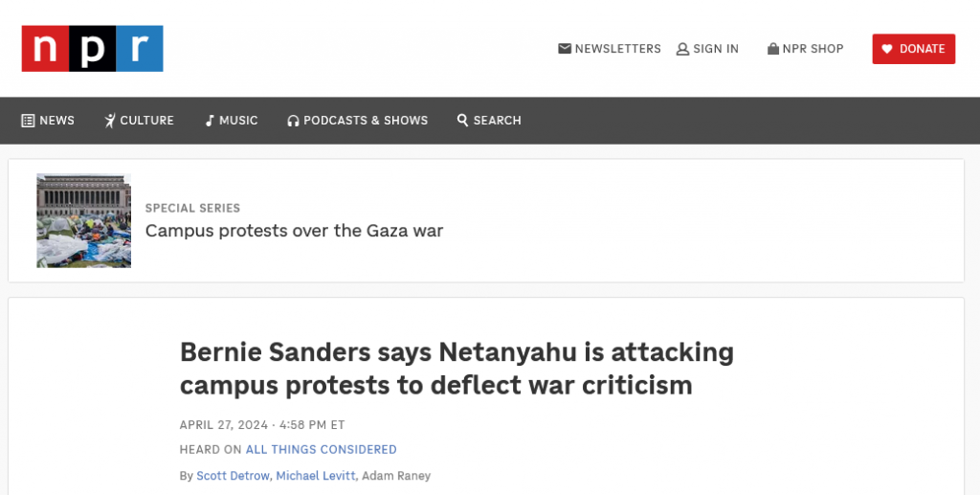This screenshot has width=980, height=495.
Task: Click the Culture figure icon
Action: point(110,121)
